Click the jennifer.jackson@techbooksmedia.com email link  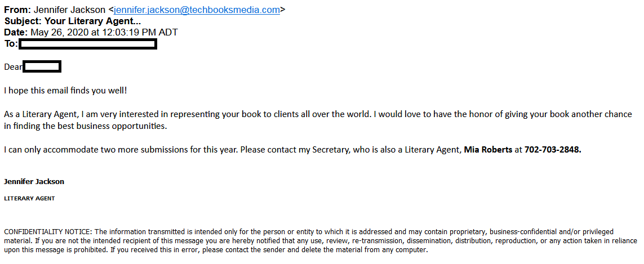197,10
